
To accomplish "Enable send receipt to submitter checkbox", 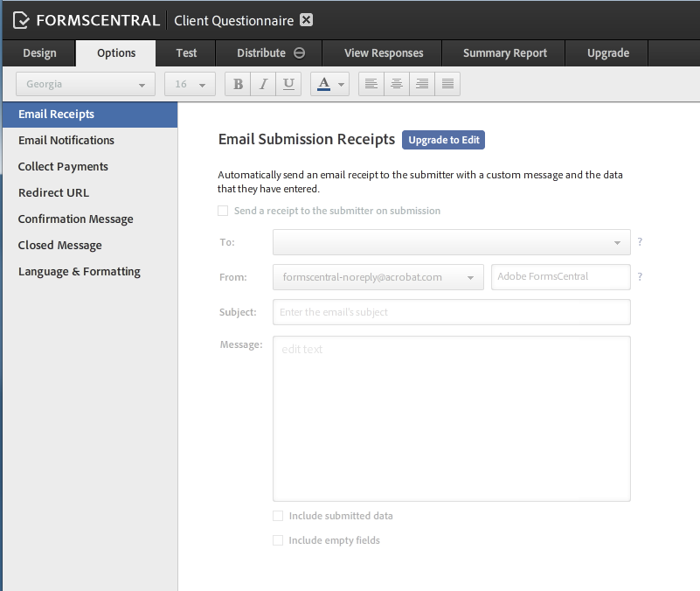I will pyautogui.click(x=223, y=211).
